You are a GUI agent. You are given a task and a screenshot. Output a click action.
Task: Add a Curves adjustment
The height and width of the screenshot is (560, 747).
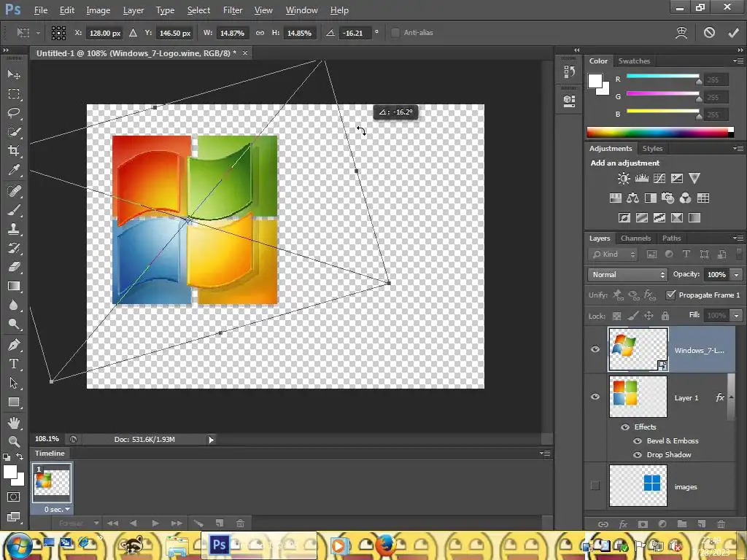(659, 178)
